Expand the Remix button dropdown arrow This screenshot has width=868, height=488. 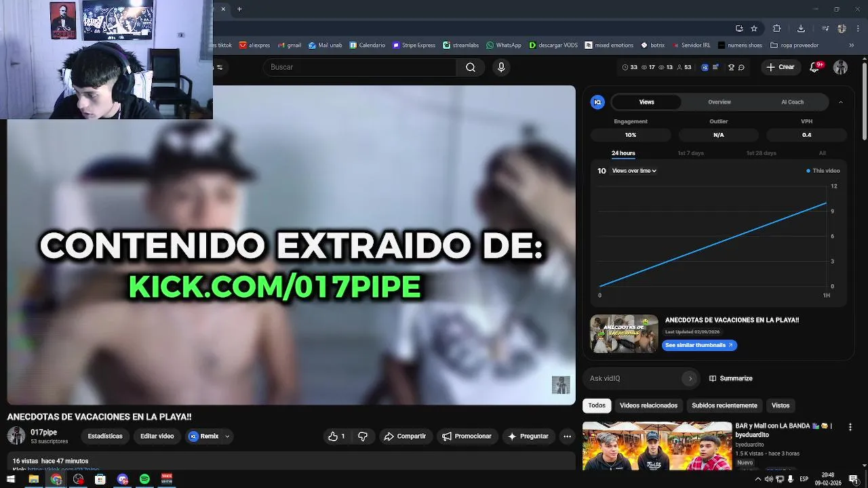tap(227, 436)
